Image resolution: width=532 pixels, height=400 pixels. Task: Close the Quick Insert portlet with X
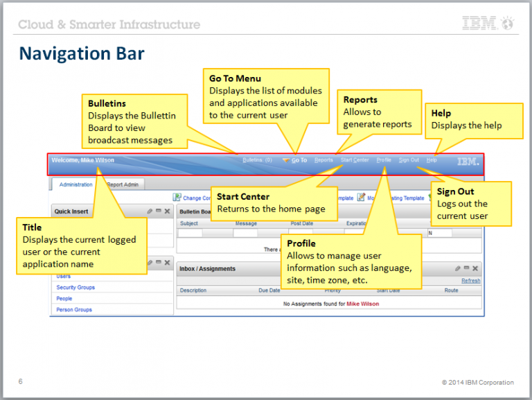pos(167,211)
